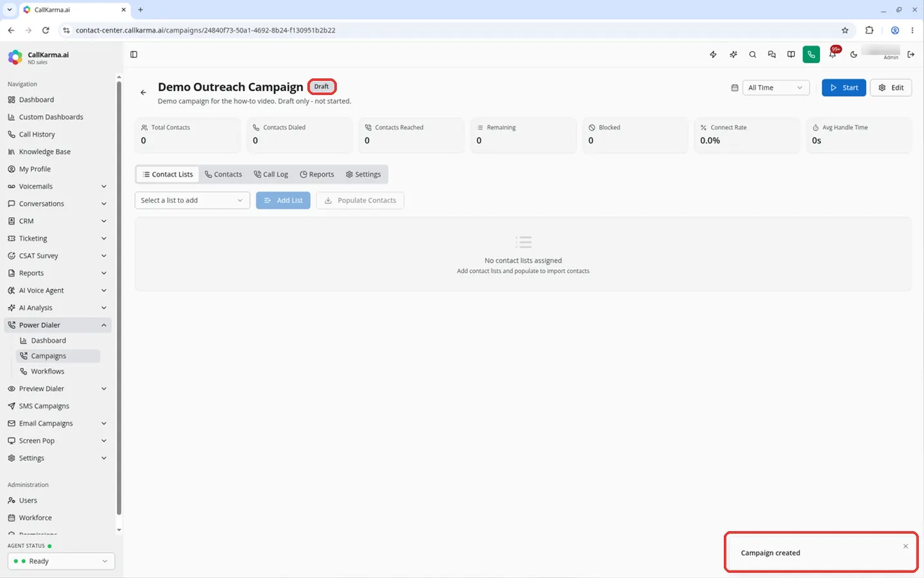Toggle the sidebar panel icon

coord(133,55)
